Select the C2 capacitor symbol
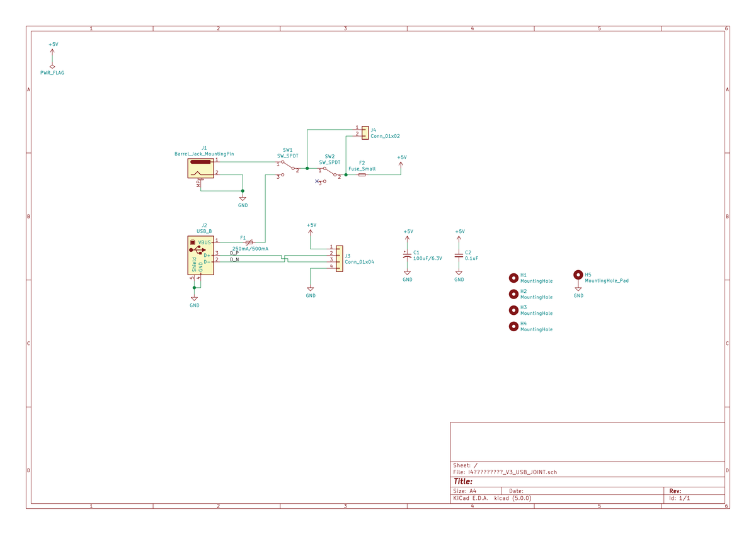Image resolution: width=756 pixels, height=534 pixels. point(459,255)
